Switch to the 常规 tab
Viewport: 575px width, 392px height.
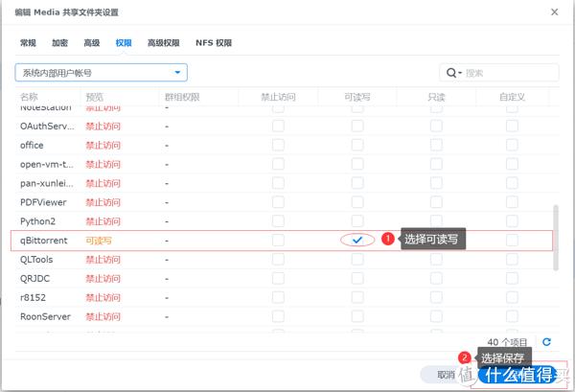point(28,43)
